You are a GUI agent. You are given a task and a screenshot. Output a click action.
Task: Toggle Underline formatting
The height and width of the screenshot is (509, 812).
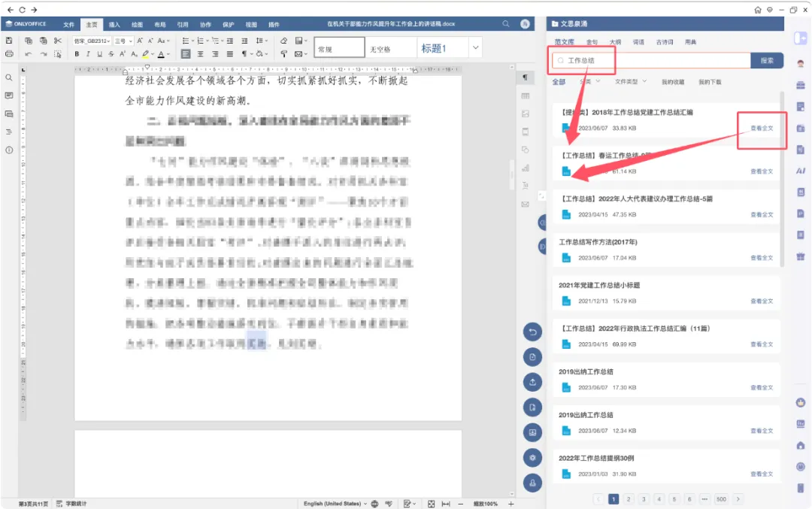pos(99,54)
